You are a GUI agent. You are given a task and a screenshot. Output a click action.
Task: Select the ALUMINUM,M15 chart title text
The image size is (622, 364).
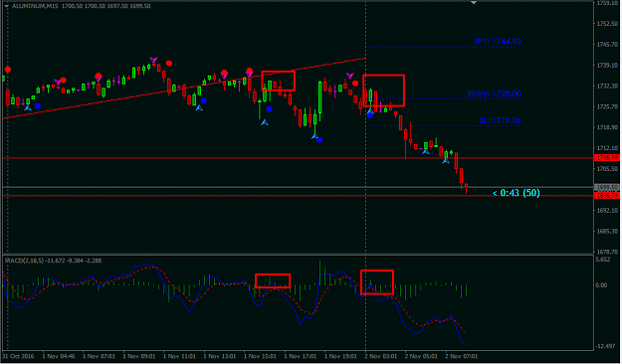coord(35,6)
